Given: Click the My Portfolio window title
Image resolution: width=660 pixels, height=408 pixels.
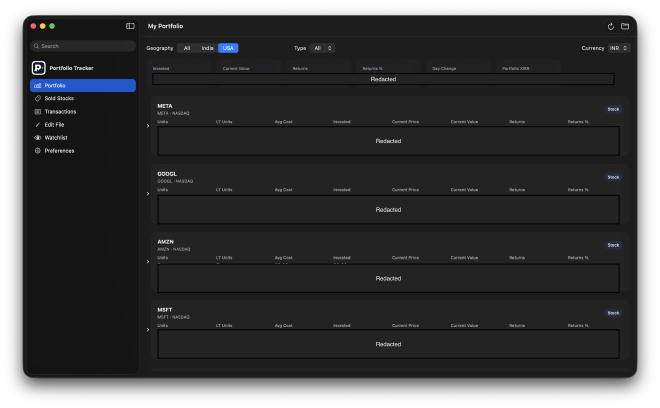Looking at the screenshot, I should (165, 26).
